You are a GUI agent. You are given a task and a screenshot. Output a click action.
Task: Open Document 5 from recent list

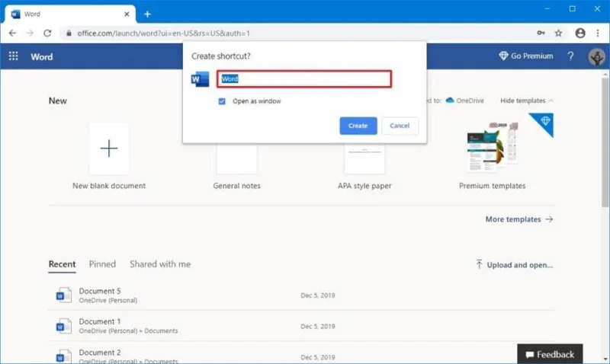(x=301, y=295)
